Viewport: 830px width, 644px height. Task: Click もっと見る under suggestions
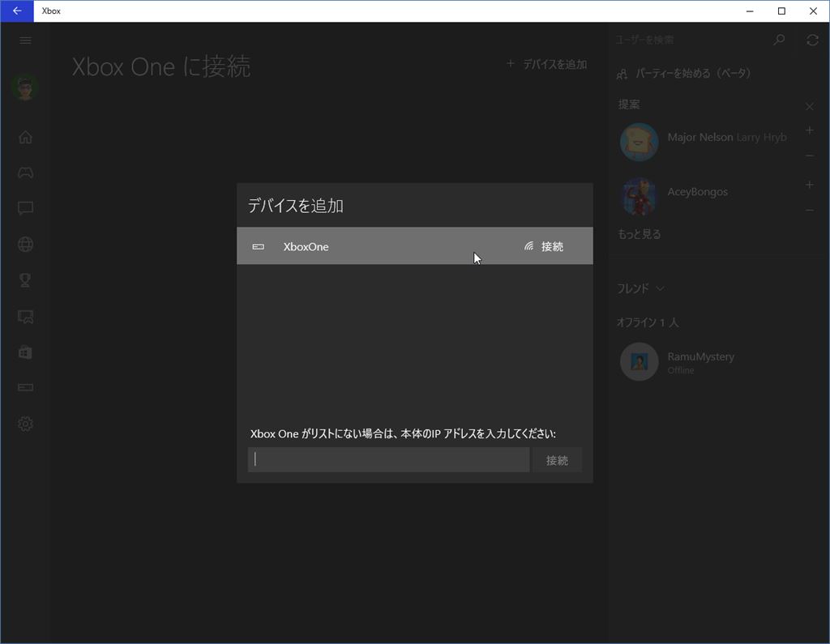[x=640, y=234]
